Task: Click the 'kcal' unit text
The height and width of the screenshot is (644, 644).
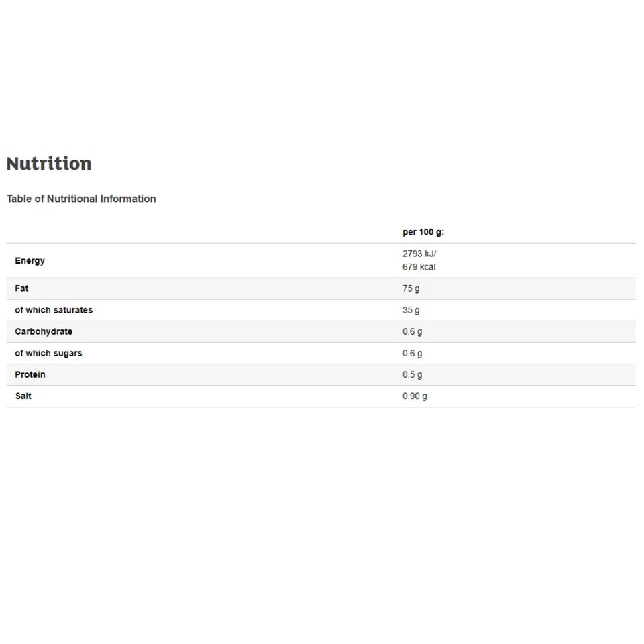Action: (427, 267)
